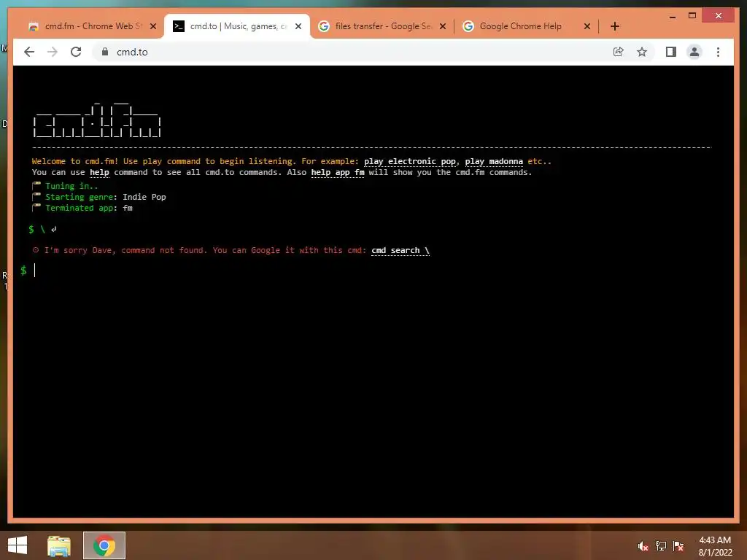
Task: Click the Chrome icon in the taskbar
Action: 104,545
